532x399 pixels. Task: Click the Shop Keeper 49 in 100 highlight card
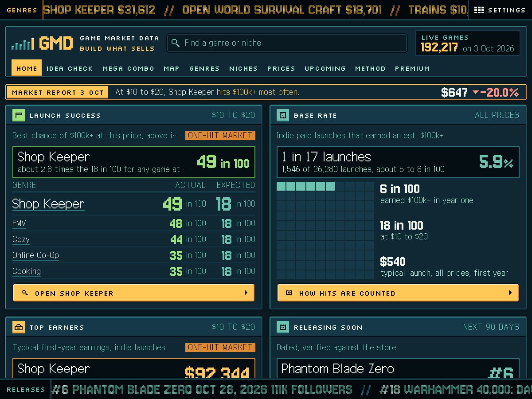coord(134,162)
